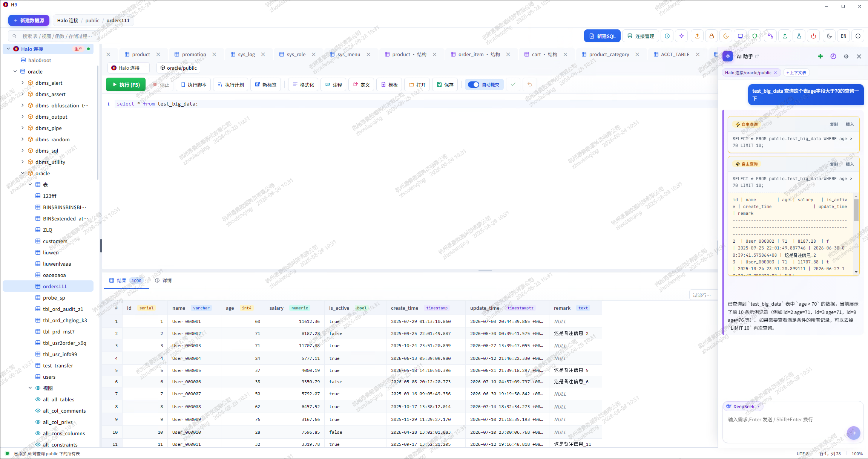
Task: Collapse the Halo 连接 connection node
Action: [x=8, y=49]
